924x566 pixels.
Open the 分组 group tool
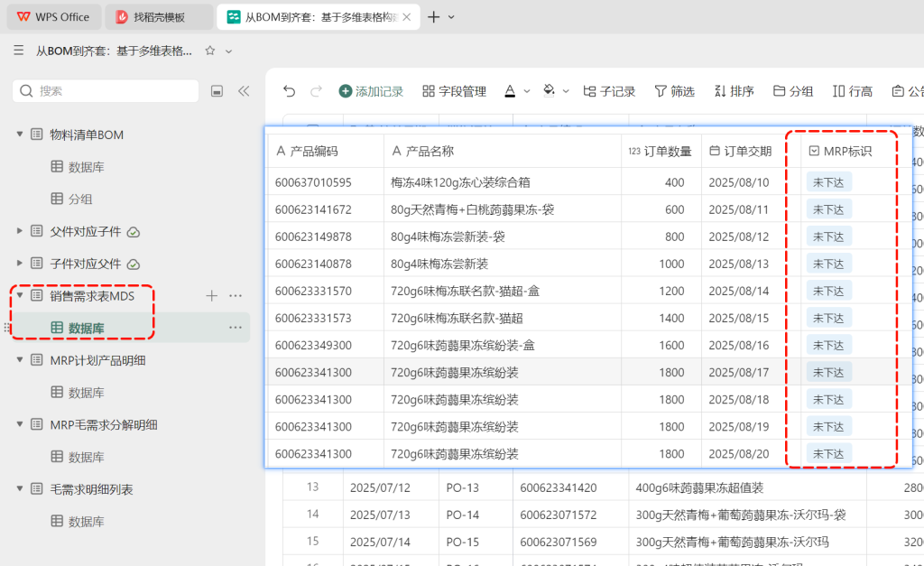793,91
